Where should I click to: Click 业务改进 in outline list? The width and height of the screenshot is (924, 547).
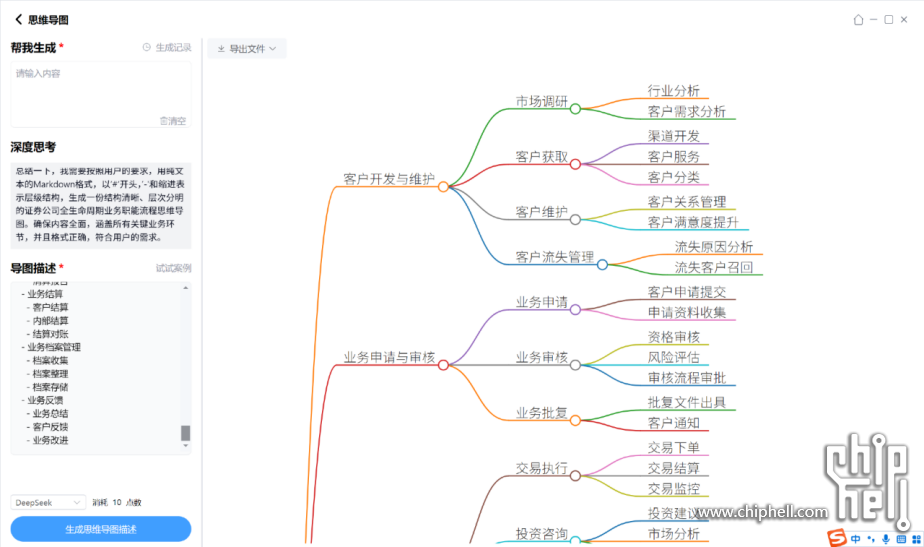[50, 440]
